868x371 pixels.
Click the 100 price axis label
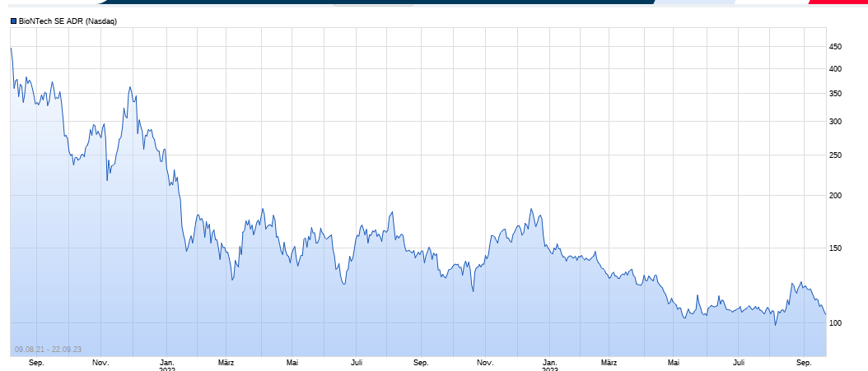835,323
